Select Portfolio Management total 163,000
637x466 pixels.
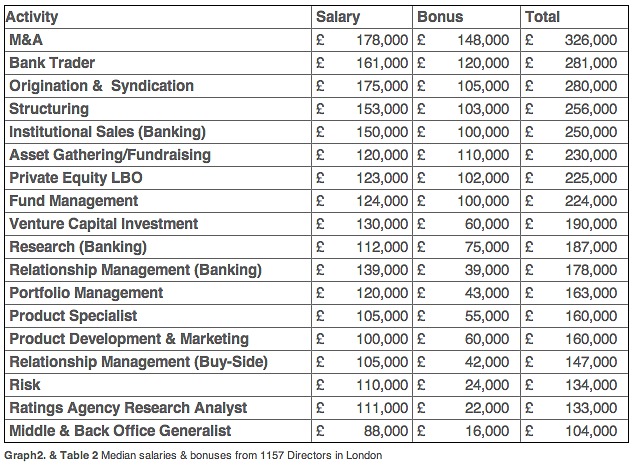tap(591, 293)
